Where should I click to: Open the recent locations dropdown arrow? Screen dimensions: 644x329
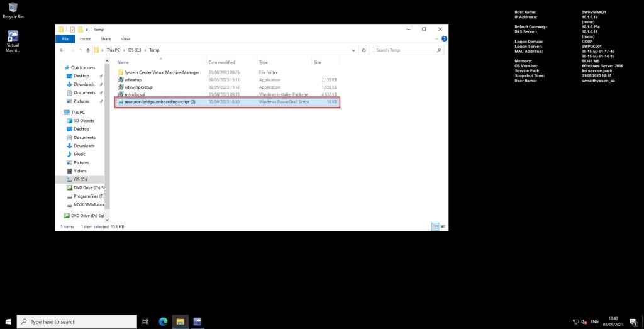pyautogui.click(x=80, y=50)
